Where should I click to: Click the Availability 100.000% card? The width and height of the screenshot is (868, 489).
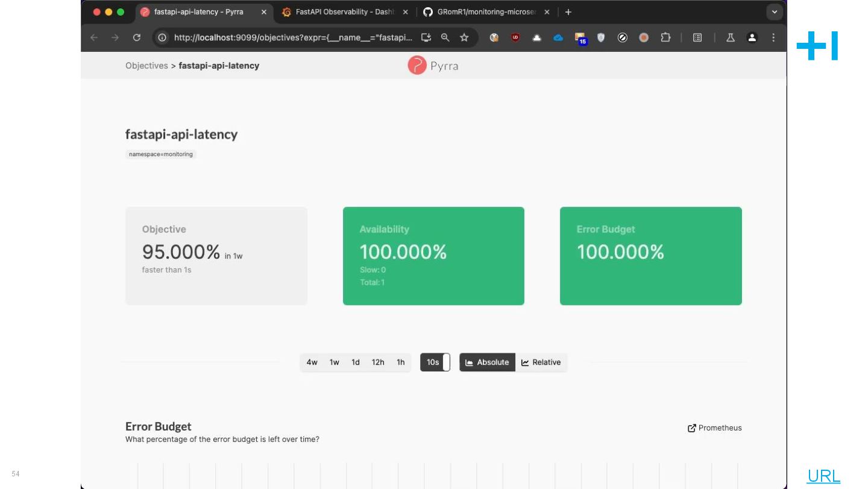[433, 256]
